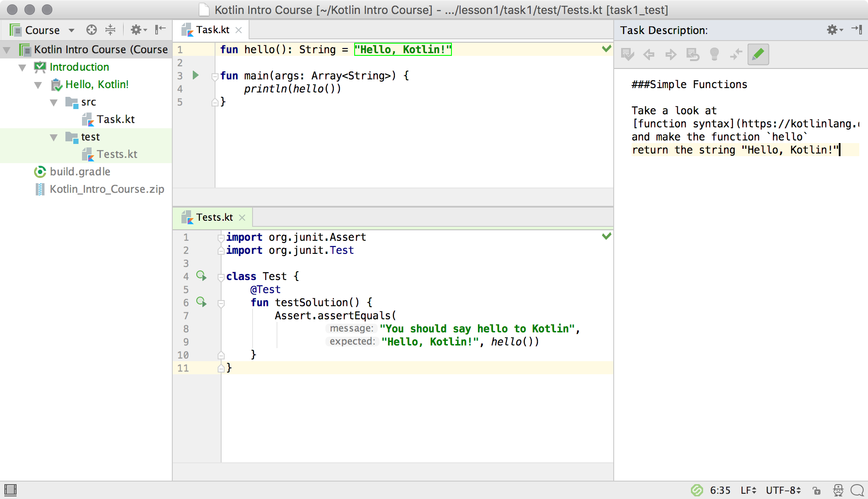This screenshot has width=868, height=499.
Task: Hide the Task Description panel
Action: point(857,30)
